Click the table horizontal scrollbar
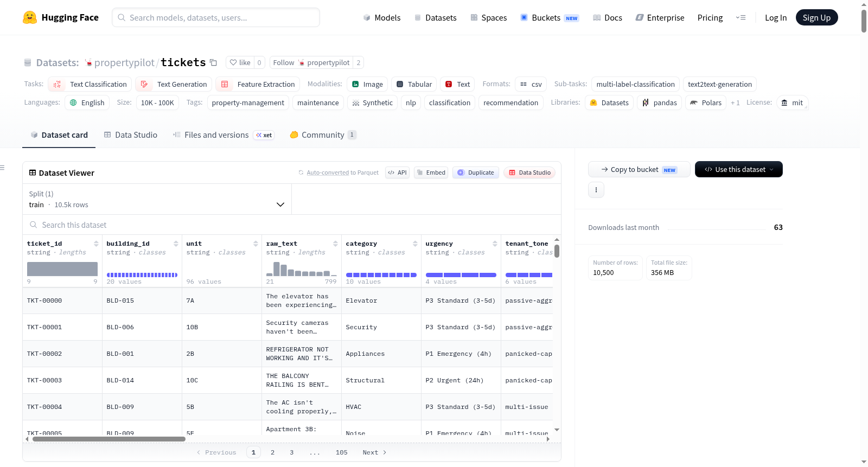868x467 pixels. (108, 439)
